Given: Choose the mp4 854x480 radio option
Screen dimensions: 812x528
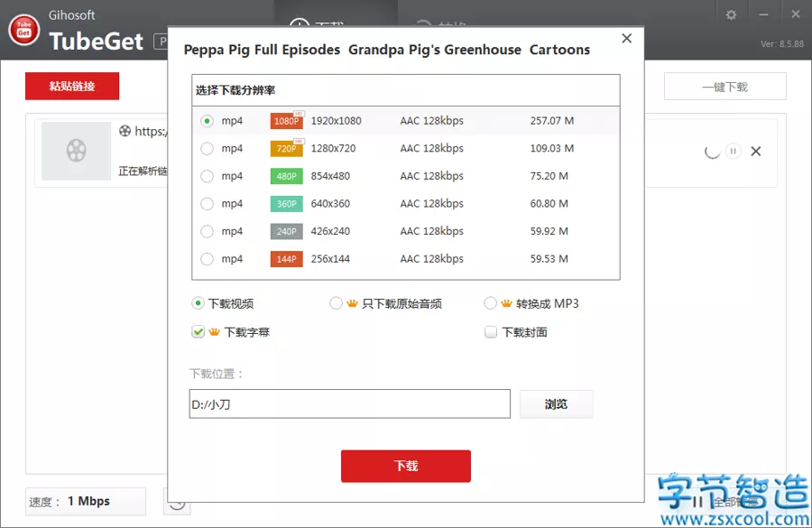Looking at the screenshot, I should [207, 176].
